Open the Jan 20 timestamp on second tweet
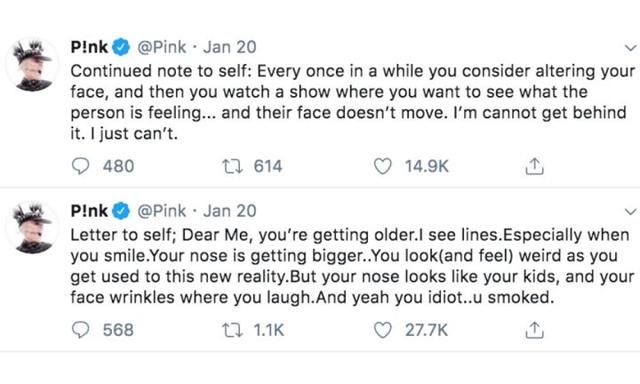This screenshot has height=384, width=640. point(230,211)
